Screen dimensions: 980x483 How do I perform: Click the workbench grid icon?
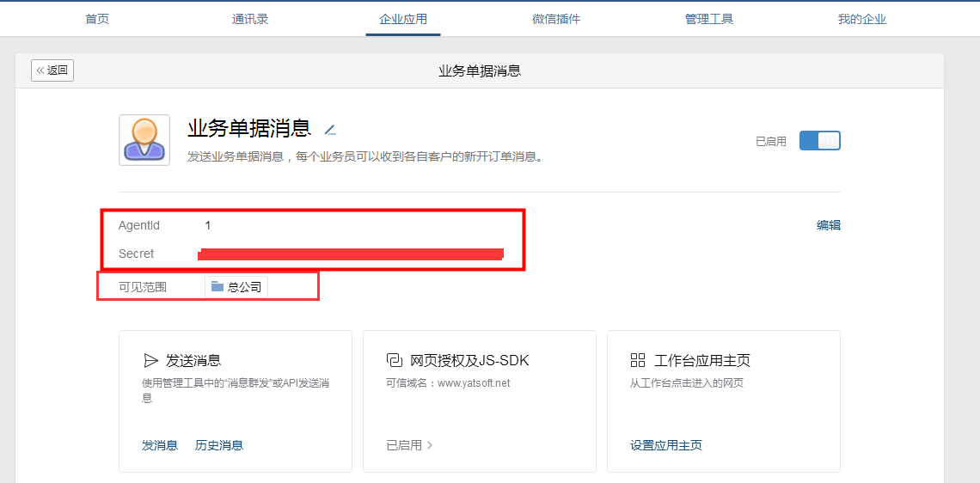click(x=638, y=360)
